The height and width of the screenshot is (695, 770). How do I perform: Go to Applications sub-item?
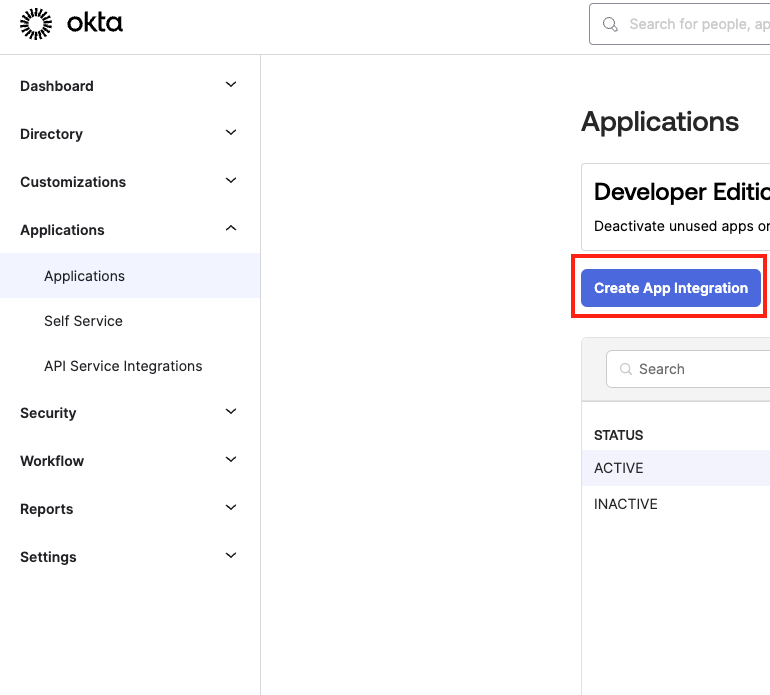click(130, 276)
